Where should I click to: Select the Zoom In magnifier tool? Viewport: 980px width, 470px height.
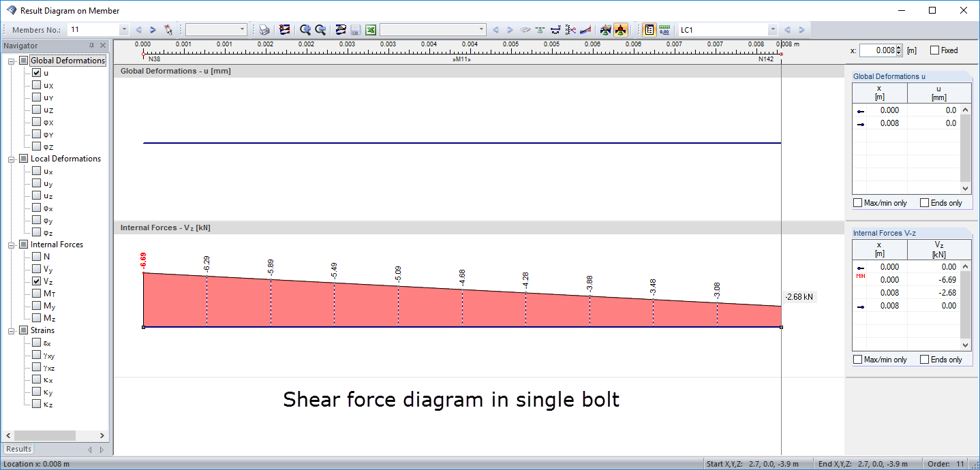[305, 29]
